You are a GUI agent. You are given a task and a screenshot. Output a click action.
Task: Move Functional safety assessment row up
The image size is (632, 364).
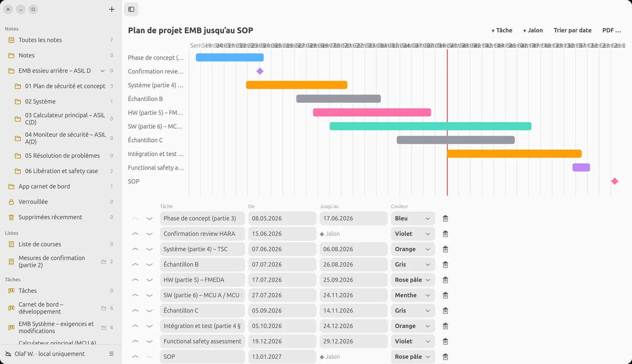(x=135, y=341)
